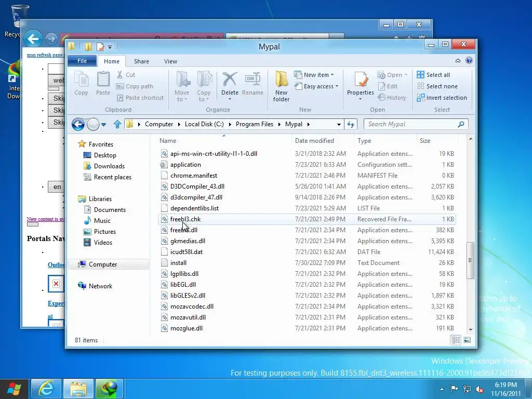Go up one folder level arrow

(x=117, y=124)
